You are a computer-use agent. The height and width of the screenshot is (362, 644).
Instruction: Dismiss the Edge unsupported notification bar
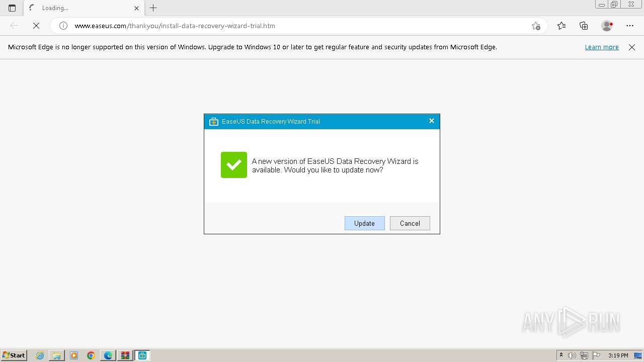pos(632,47)
